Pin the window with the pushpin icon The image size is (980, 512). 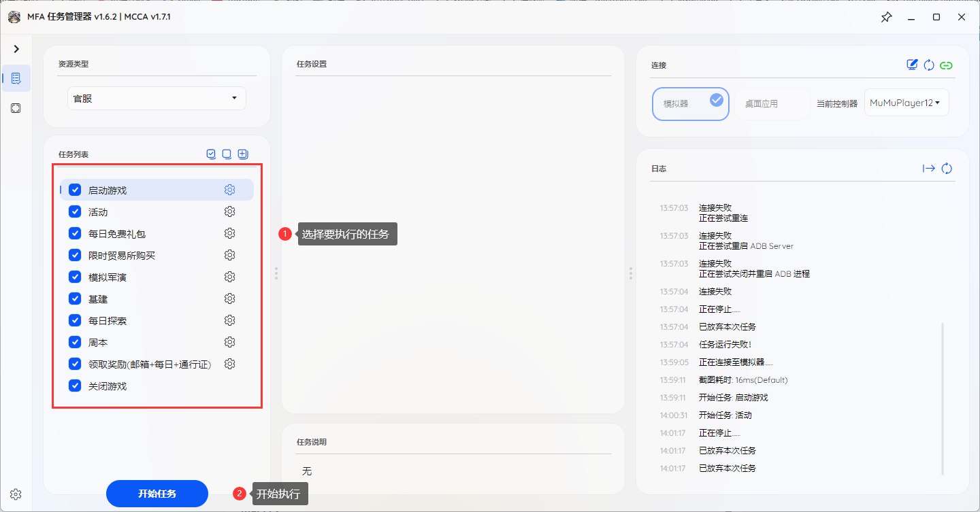click(x=885, y=17)
